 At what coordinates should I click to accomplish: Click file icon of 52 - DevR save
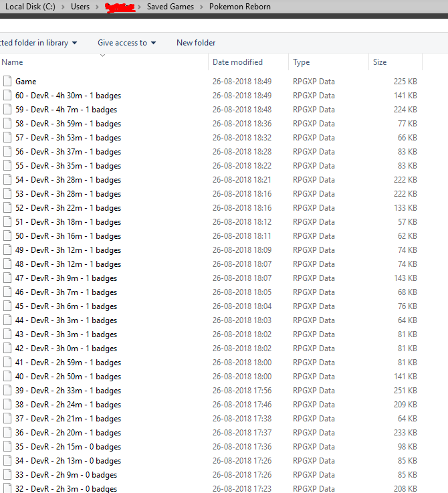(7, 207)
